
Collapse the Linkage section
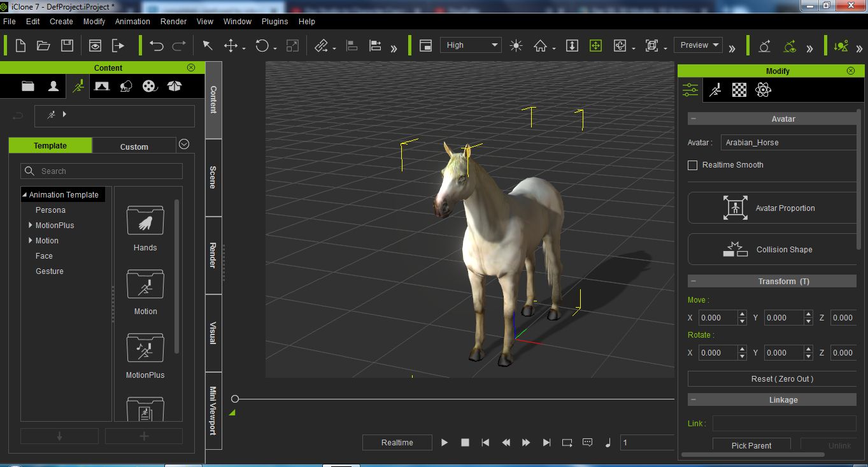pos(694,400)
